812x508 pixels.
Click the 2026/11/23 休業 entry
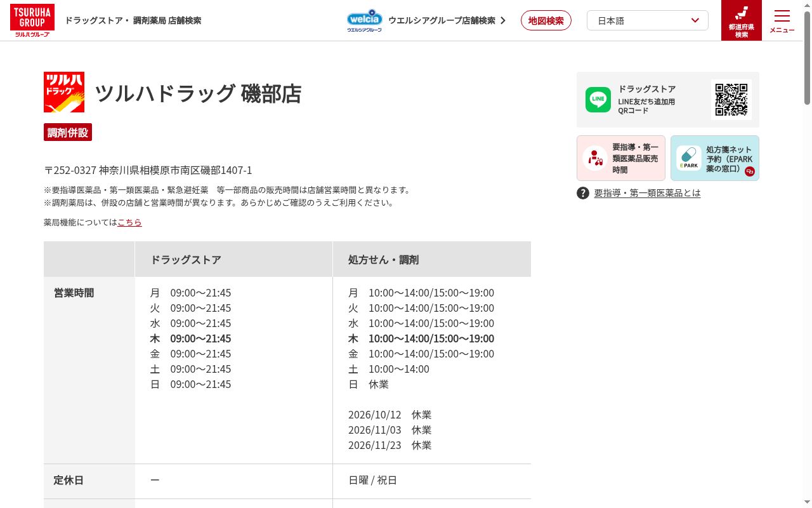(390, 445)
